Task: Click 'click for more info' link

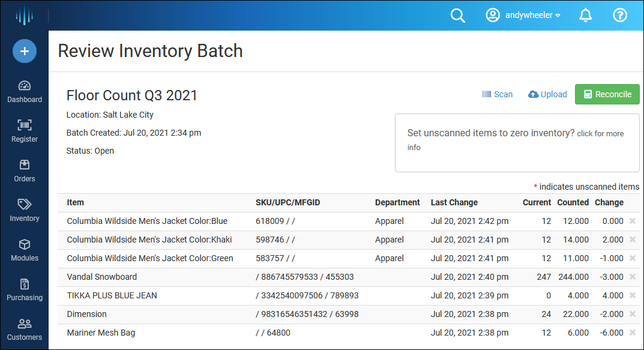Action: point(516,140)
